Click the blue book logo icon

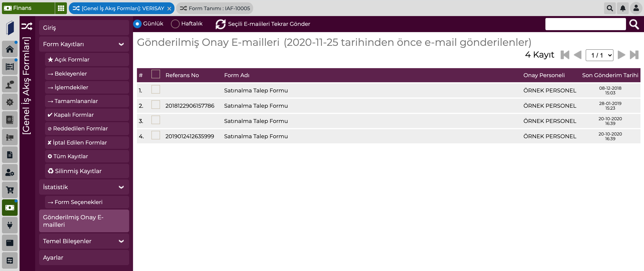tap(10, 28)
